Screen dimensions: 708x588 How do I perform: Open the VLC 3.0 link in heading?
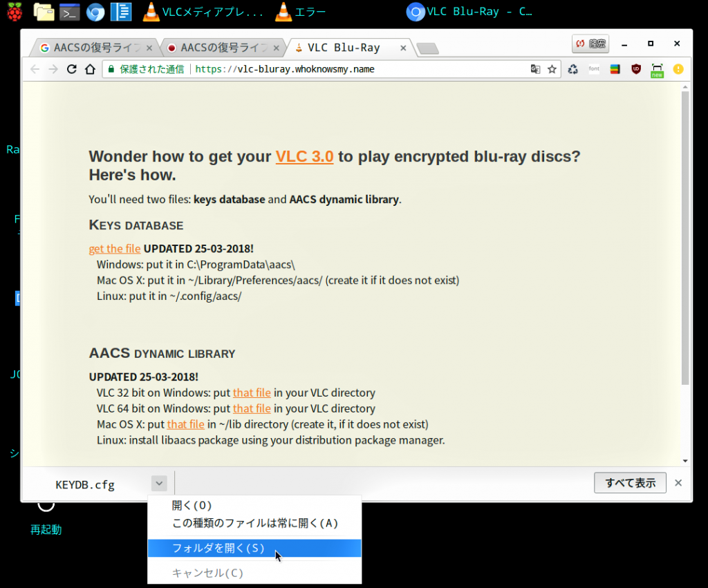click(x=304, y=157)
